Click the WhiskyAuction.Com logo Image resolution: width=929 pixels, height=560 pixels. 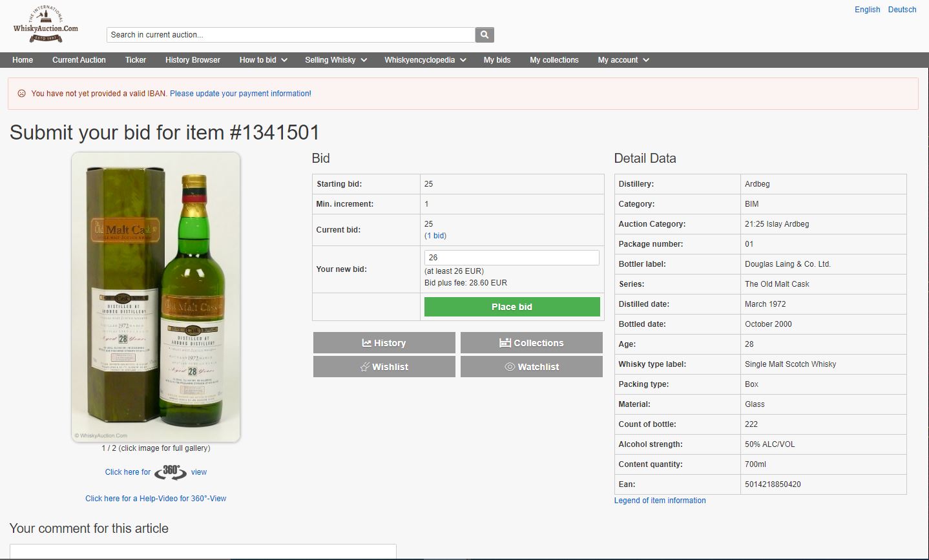(x=46, y=25)
